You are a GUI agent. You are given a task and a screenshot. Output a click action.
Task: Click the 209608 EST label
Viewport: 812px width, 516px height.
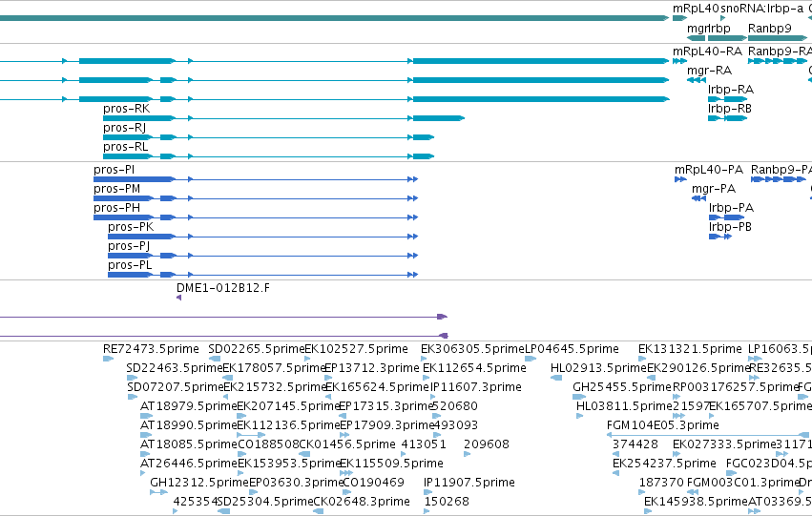pos(487,444)
